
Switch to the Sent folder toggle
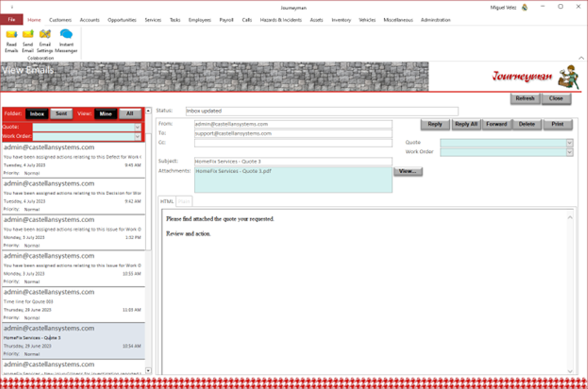pos(61,113)
